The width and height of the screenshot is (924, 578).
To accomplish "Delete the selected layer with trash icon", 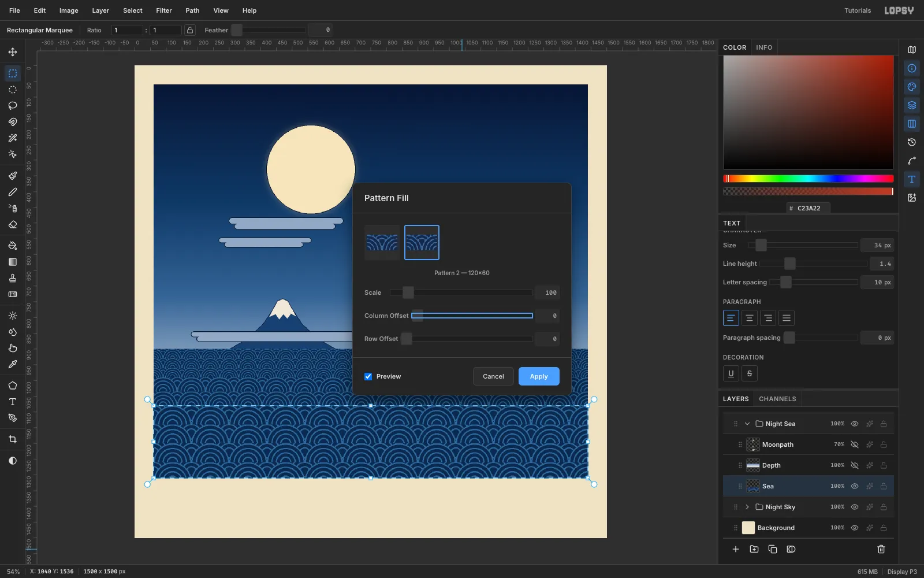I will 881,549.
